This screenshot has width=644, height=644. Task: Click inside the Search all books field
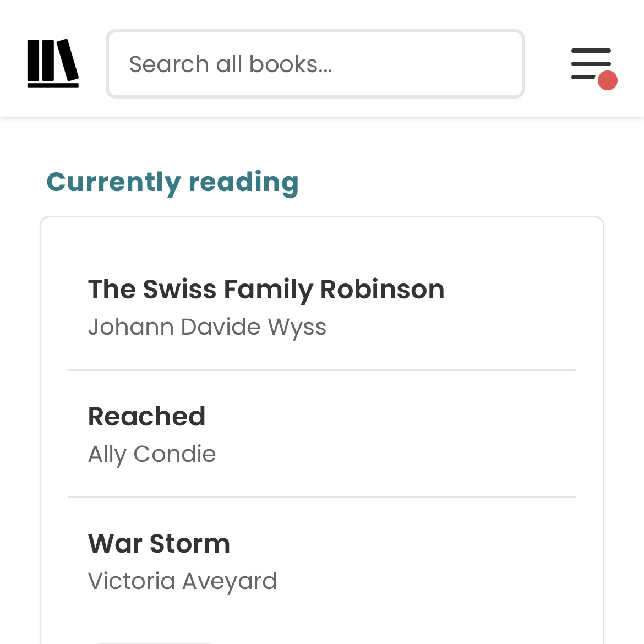click(315, 63)
